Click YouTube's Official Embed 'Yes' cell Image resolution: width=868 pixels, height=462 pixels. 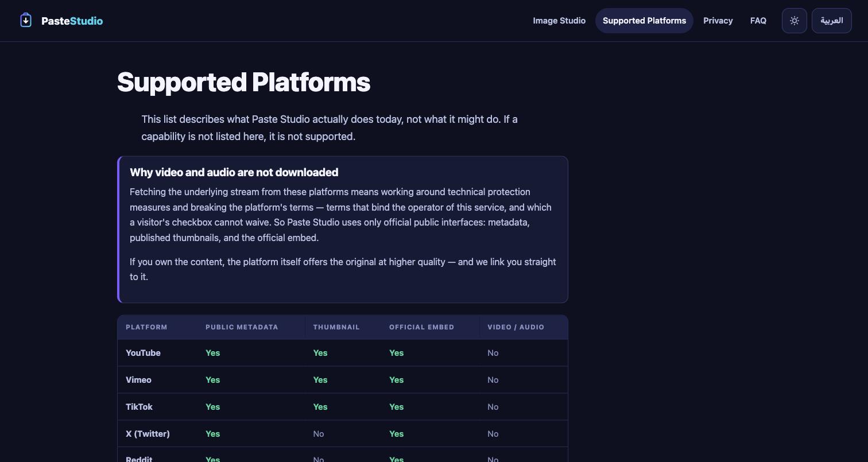pyautogui.click(x=396, y=353)
